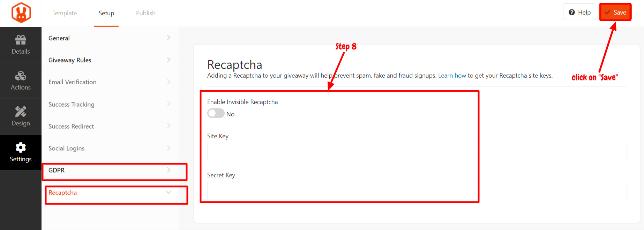This screenshot has height=230, width=644.
Task: Click the Help question mark icon
Action: [x=572, y=13]
